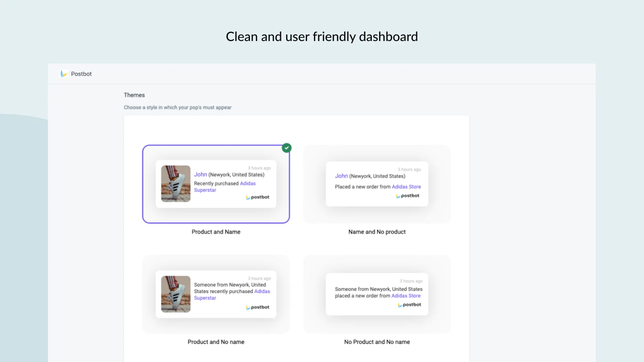Click Adidas Store link in No Product and No name preview
The image size is (644, 362).
pos(406,296)
